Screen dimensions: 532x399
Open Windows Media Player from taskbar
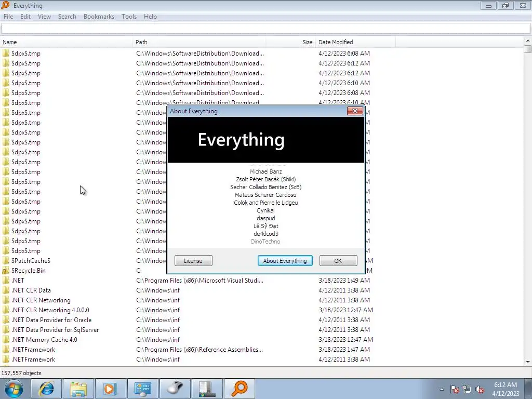coord(110,389)
